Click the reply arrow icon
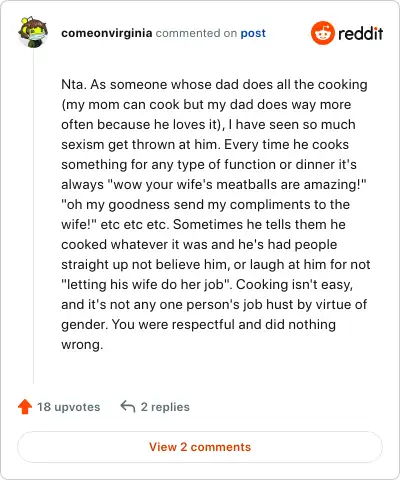Screen dimensions: 400x480 (x=128, y=406)
